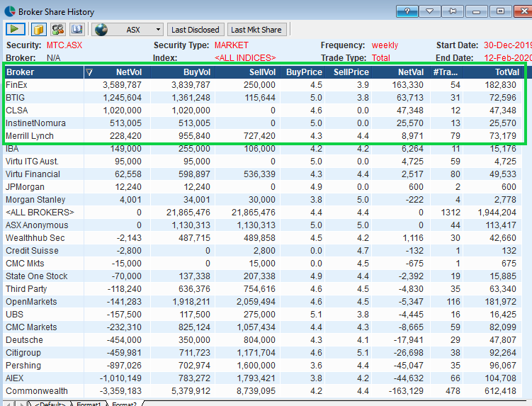Select the <ALL BROKERS> summary row
532x406 pixels.
click(x=264, y=213)
